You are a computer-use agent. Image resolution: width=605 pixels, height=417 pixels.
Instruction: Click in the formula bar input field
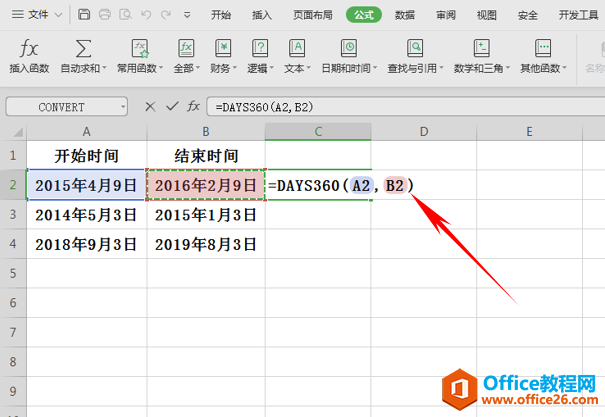point(400,106)
